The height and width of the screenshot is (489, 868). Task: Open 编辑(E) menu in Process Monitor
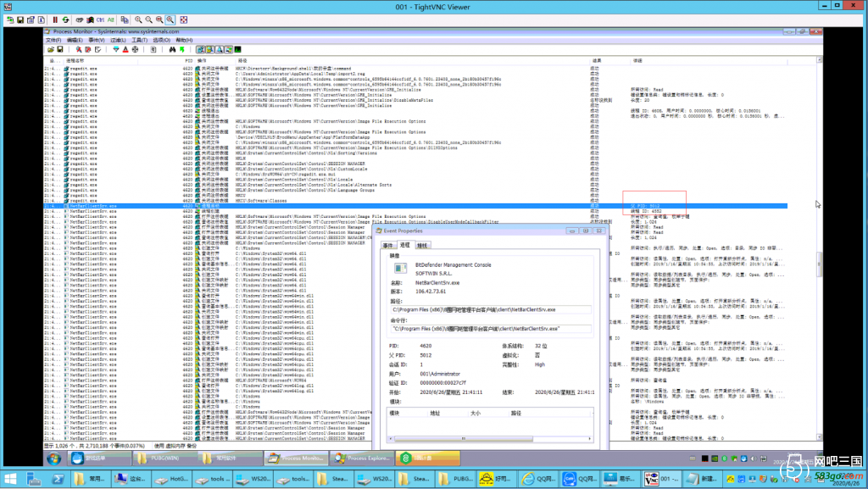pyautogui.click(x=75, y=41)
